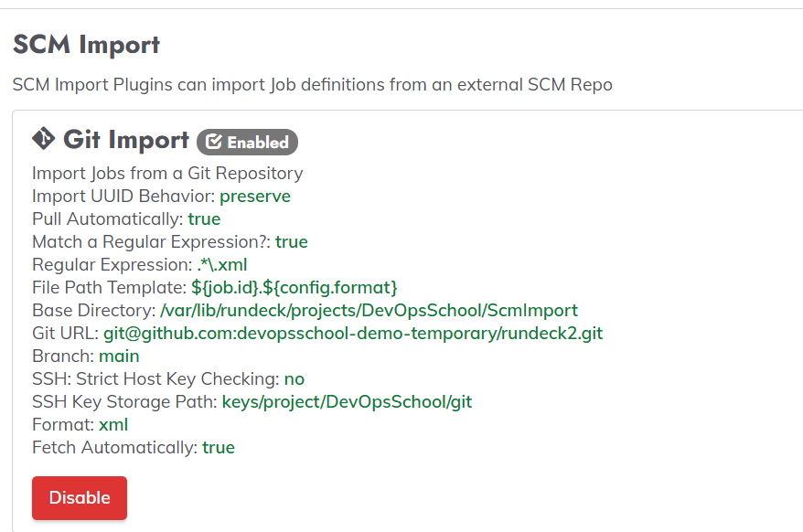Click the Match a Regular Expression true value
The height and width of the screenshot is (532, 803).
click(292, 241)
